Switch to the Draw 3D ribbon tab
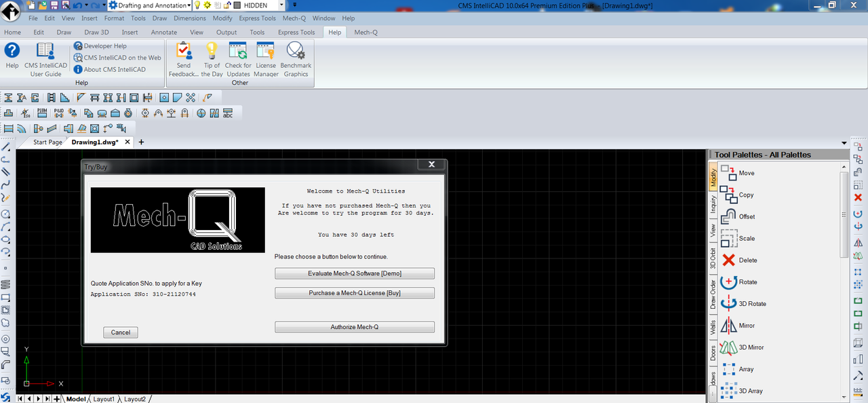 click(x=96, y=32)
